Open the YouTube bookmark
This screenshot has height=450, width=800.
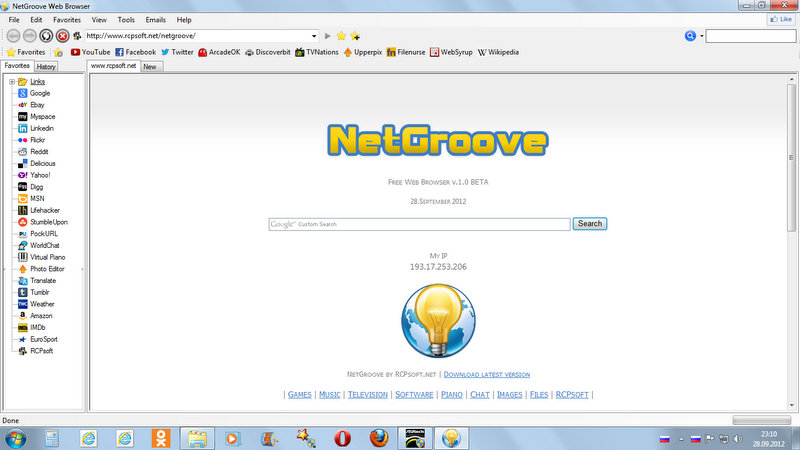[90, 52]
